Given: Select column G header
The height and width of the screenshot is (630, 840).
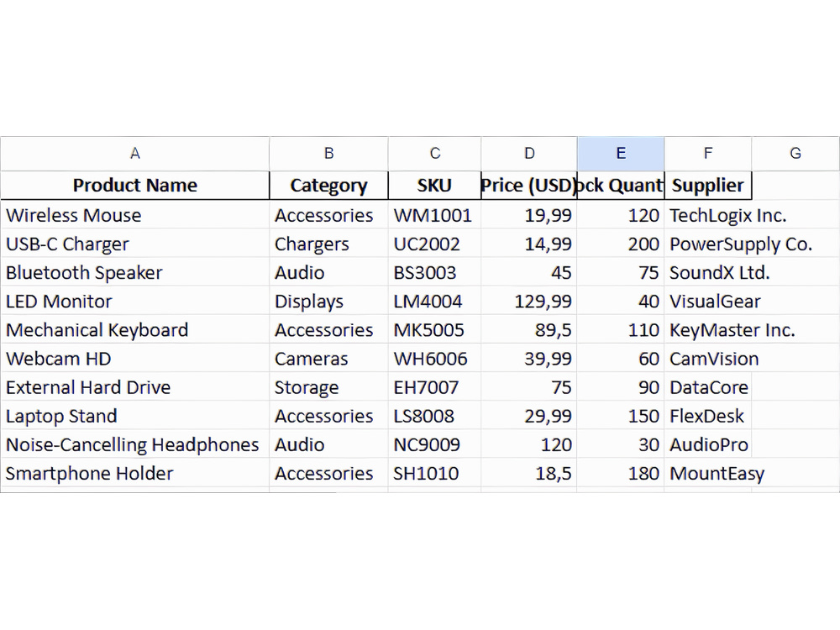Looking at the screenshot, I should pos(795,154).
